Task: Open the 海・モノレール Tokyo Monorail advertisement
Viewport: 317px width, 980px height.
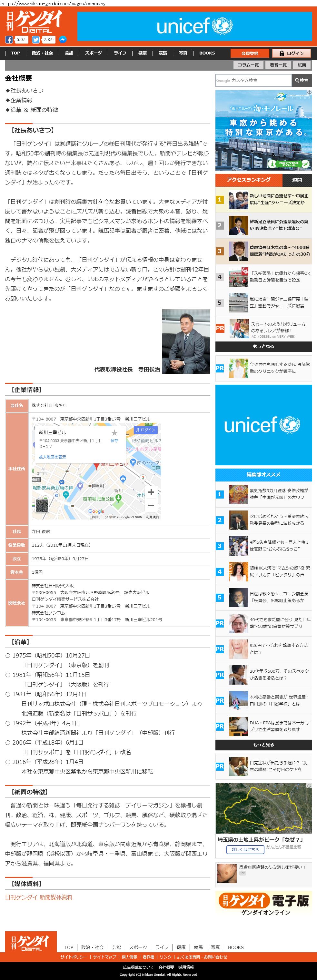Action: coord(263,130)
